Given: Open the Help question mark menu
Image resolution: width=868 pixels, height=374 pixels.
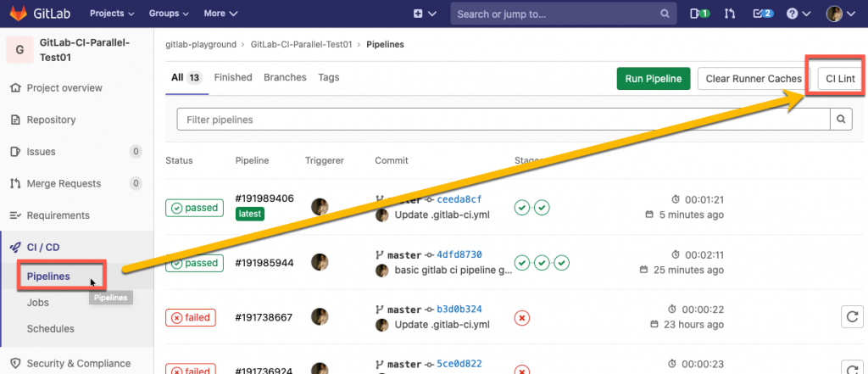Looking at the screenshot, I should coord(798,14).
